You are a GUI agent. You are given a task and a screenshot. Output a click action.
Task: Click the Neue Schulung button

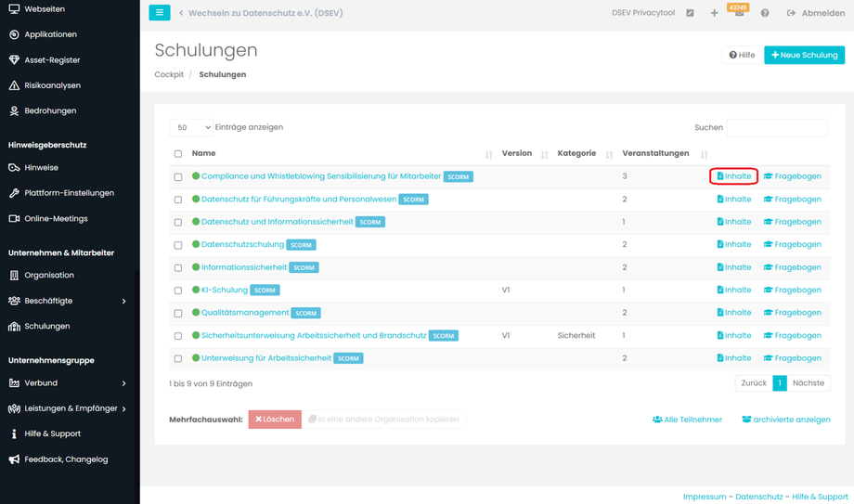(x=804, y=55)
